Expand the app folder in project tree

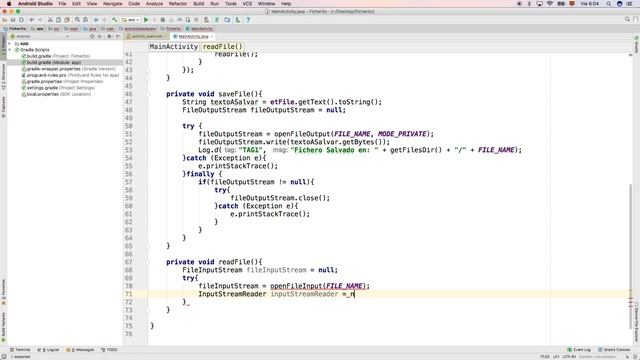(x=10, y=43)
